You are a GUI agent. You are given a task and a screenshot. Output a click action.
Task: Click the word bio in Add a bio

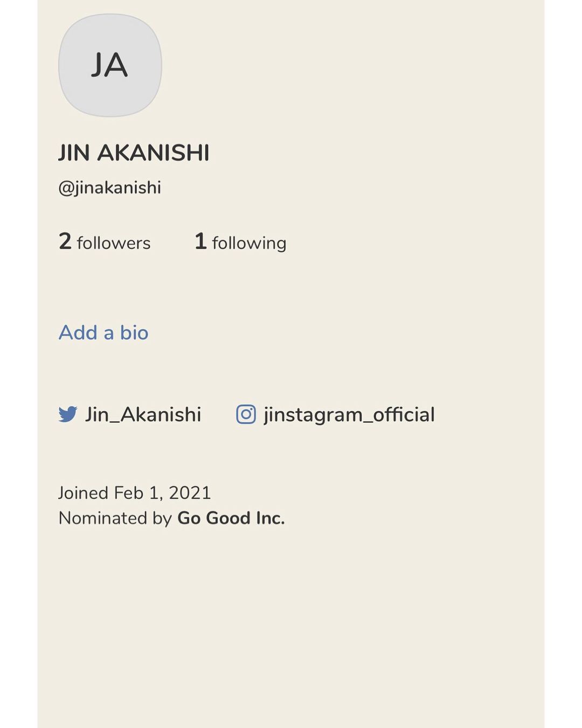tap(134, 333)
